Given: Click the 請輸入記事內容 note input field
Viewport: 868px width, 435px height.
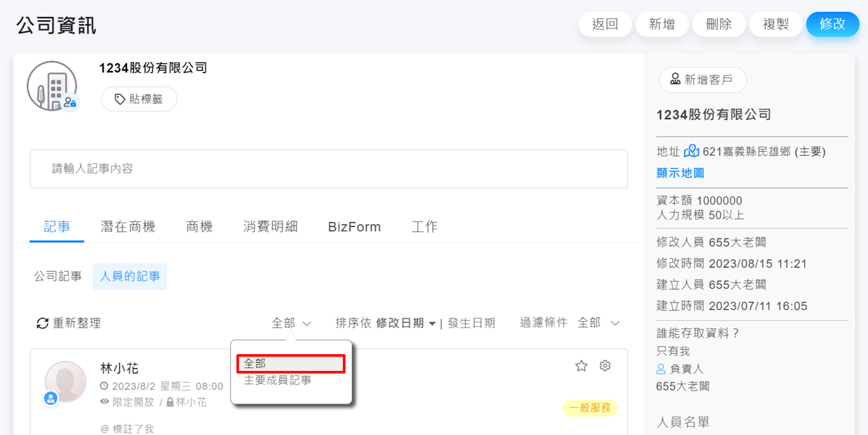Looking at the screenshot, I should pos(329,169).
